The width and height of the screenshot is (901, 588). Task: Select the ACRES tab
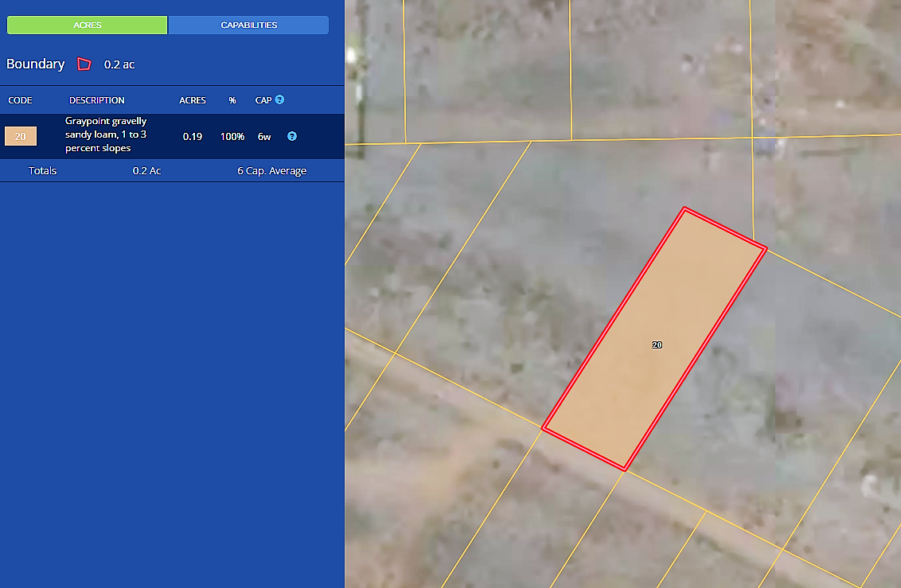point(88,25)
